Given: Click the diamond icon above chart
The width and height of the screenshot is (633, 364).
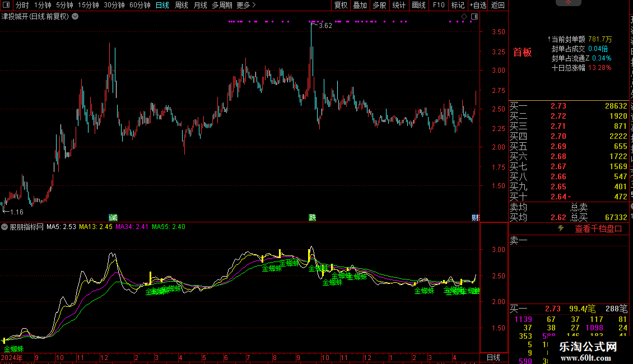Looking at the screenshot, I should point(464,17).
